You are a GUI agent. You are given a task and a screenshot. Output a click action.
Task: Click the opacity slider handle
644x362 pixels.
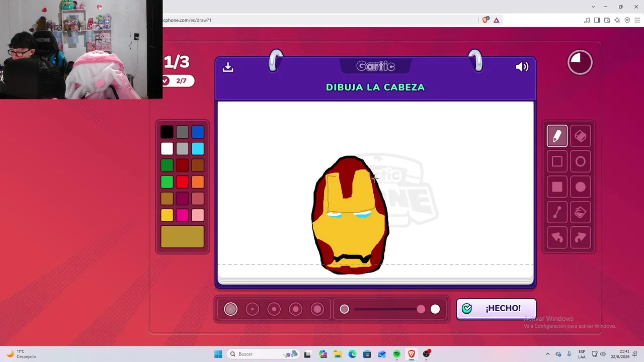421,309
